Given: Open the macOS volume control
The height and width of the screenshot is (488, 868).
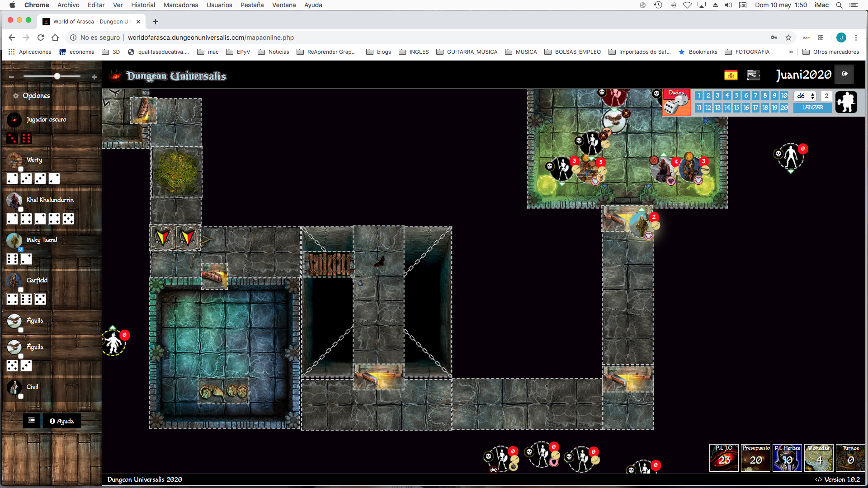Looking at the screenshot, I should [728, 5].
